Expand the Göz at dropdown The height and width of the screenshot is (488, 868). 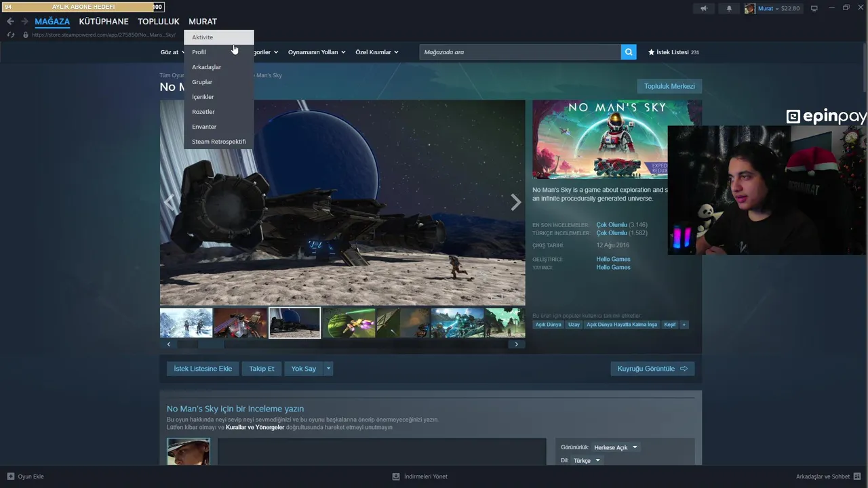(x=172, y=52)
